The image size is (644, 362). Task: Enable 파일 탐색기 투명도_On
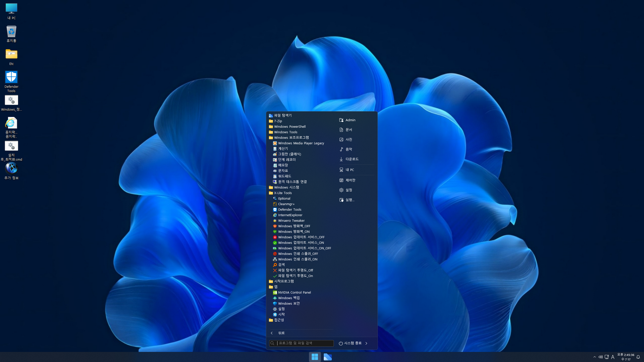pyautogui.click(x=295, y=276)
